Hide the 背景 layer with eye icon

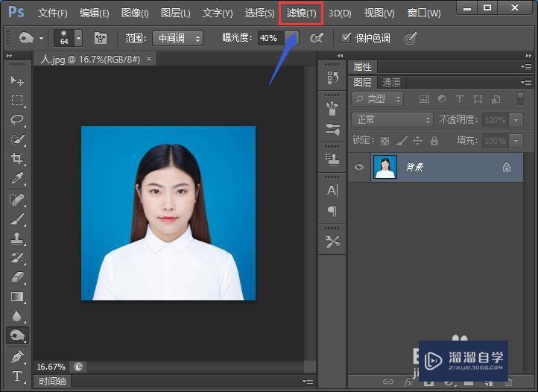click(359, 167)
